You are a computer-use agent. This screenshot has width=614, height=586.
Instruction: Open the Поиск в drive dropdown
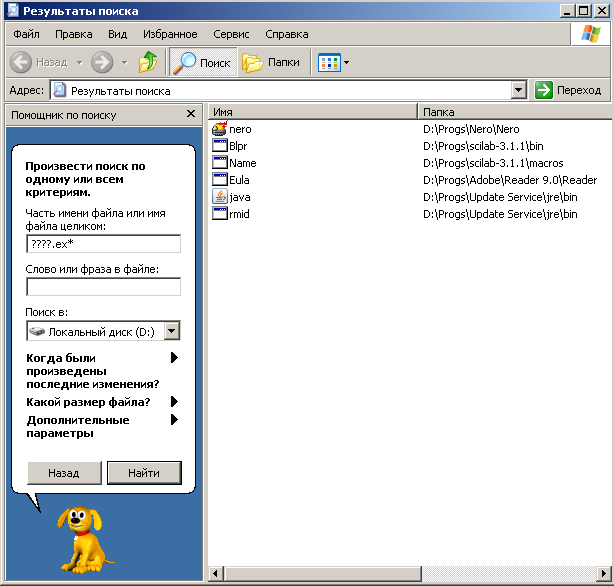point(172,331)
